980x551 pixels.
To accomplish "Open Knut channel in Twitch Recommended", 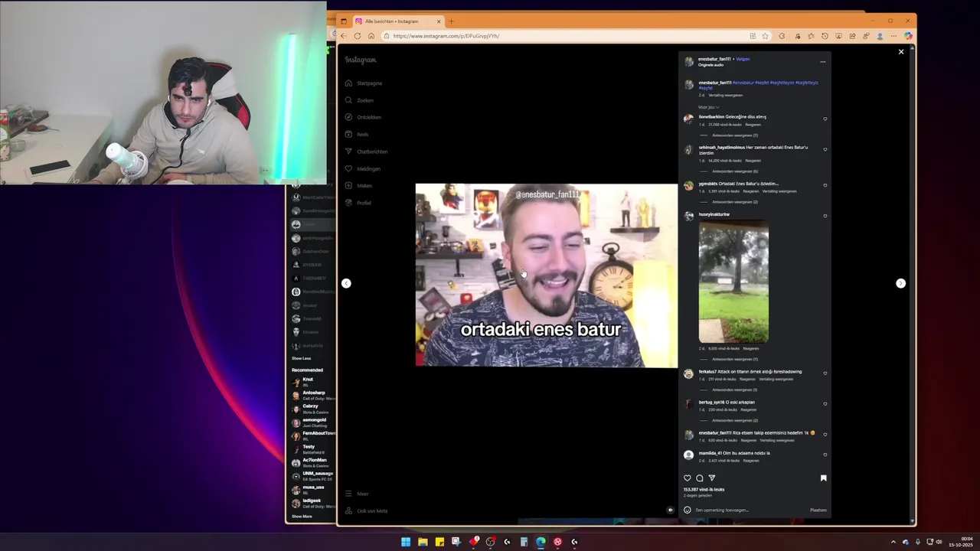I will (312, 381).
